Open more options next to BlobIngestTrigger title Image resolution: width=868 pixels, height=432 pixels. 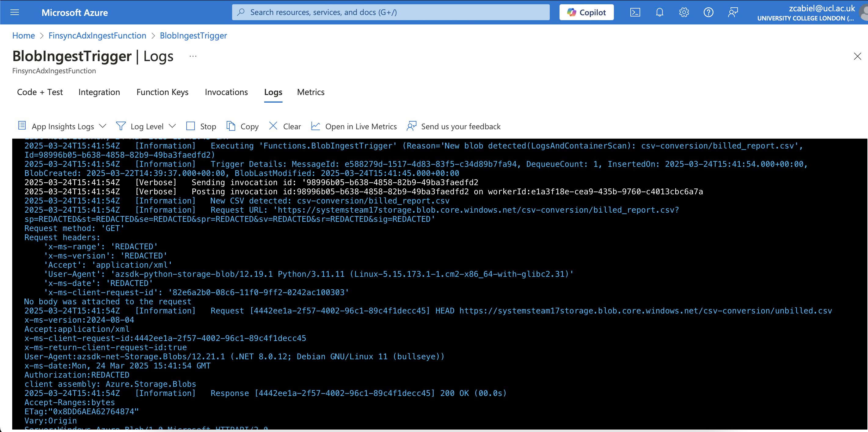[x=193, y=56]
